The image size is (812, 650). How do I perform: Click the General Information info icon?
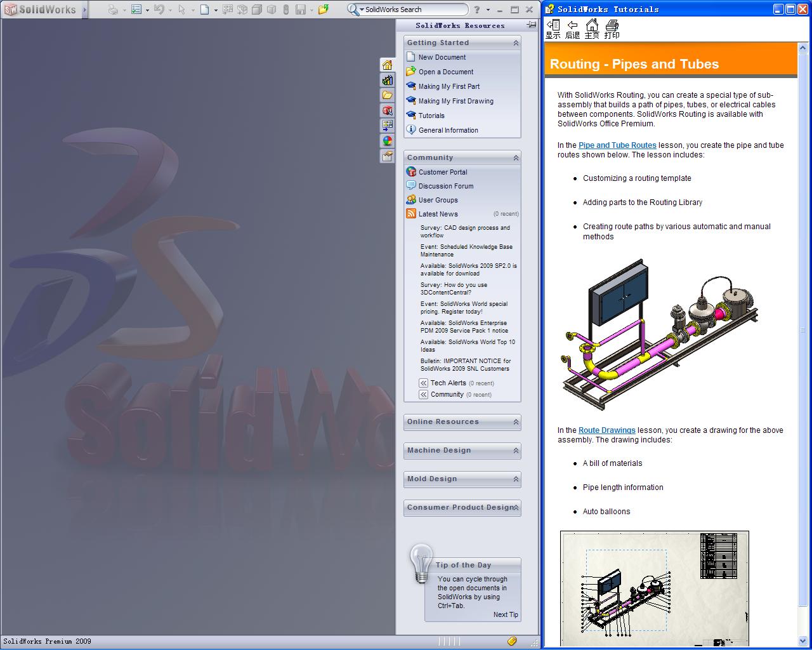point(411,129)
